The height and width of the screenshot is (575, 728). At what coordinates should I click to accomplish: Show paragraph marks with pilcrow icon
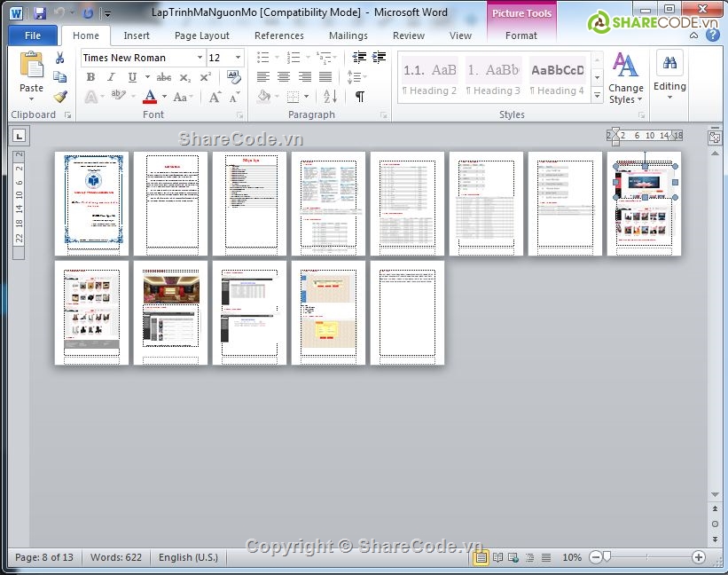[x=360, y=96]
